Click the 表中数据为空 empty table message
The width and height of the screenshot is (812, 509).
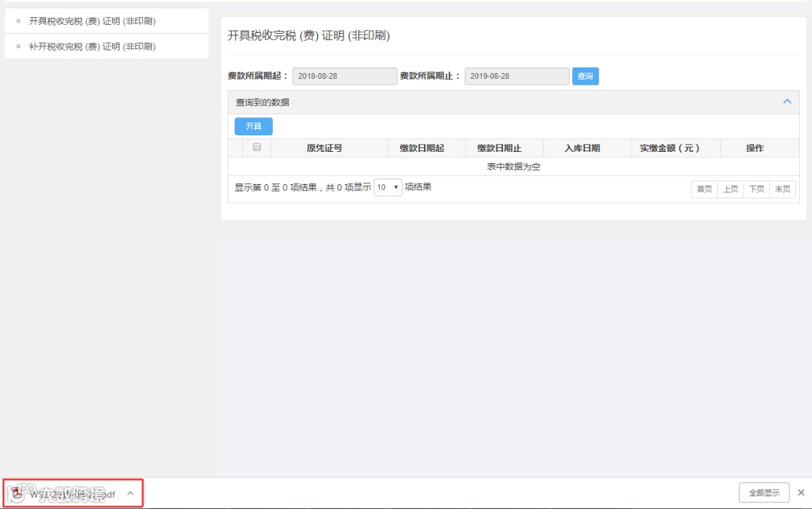514,167
